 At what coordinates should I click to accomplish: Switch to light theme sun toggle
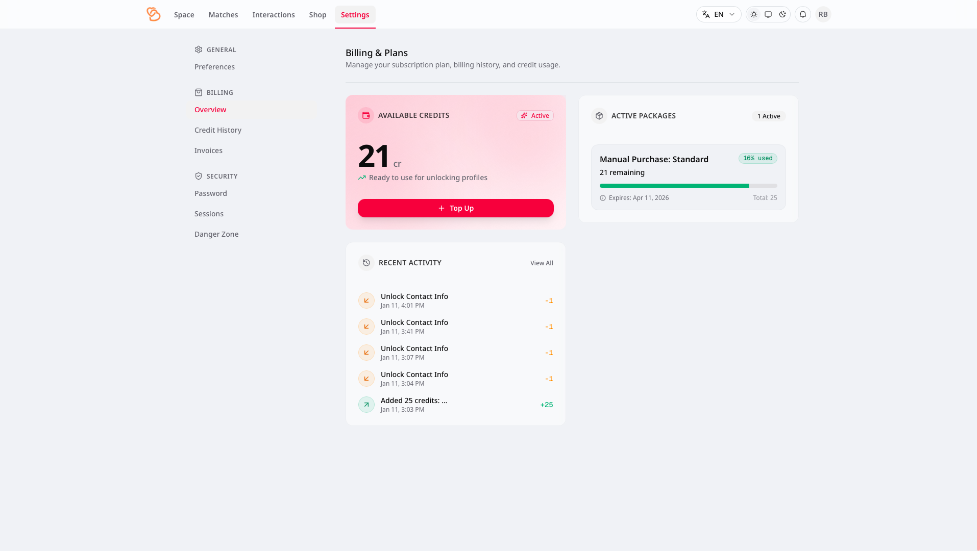click(x=754, y=14)
